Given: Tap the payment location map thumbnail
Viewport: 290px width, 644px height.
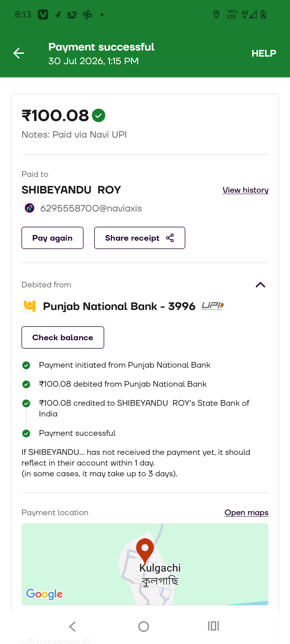Looking at the screenshot, I should [145, 564].
